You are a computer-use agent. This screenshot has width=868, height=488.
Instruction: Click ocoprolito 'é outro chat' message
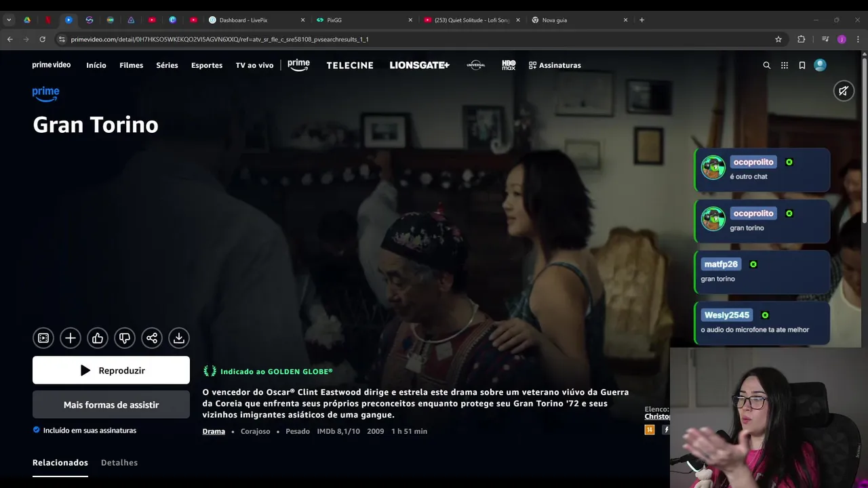(762, 169)
